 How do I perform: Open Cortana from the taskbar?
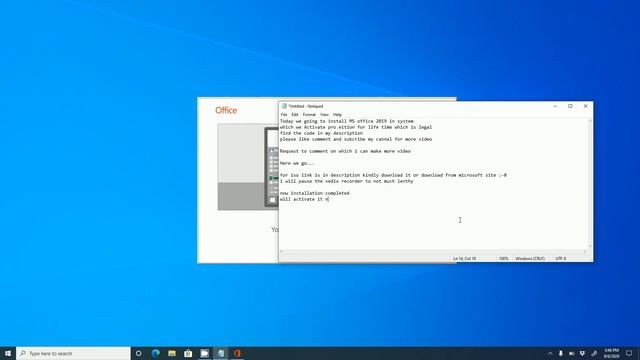[x=139, y=353]
